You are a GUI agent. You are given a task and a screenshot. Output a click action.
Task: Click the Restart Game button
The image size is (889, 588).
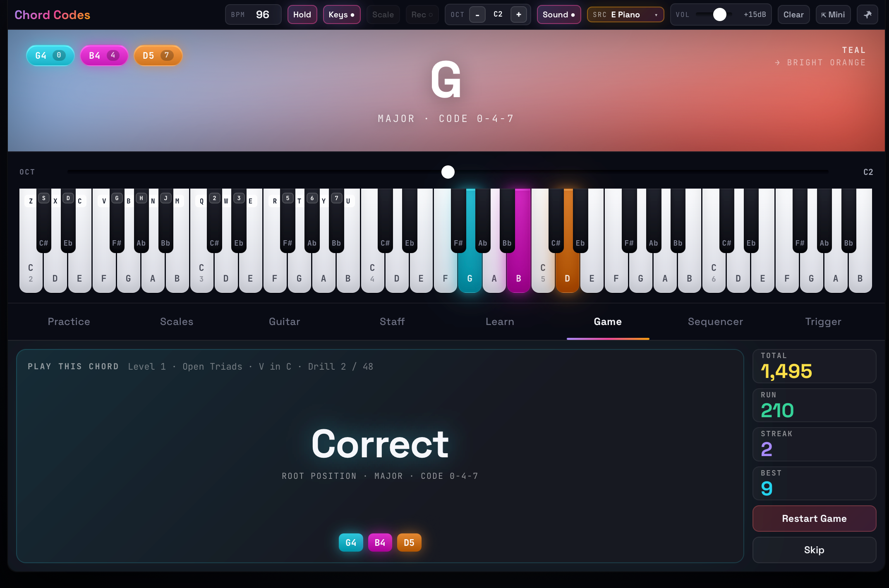[814, 519]
